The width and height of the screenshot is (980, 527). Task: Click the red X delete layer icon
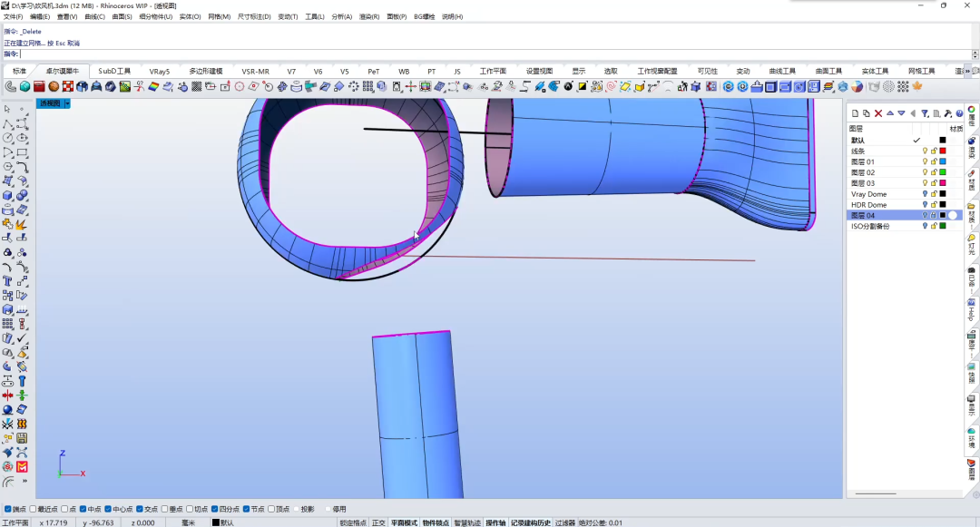pos(878,113)
